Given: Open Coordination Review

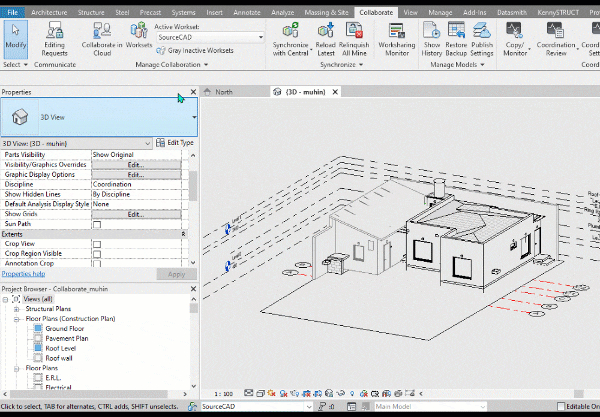Looking at the screenshot, I should pyautogui.click(x=556, y=39).
